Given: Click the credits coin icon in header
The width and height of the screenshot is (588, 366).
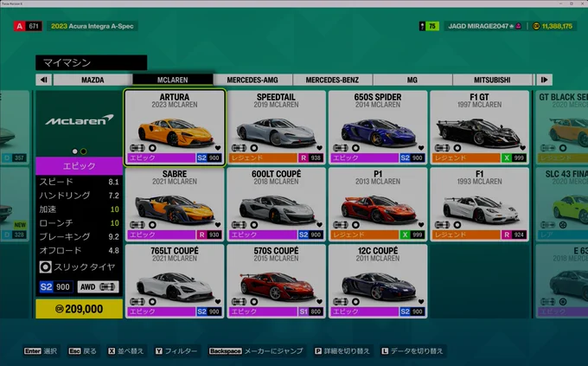Looking at the screenshot, I should point(536,26).
